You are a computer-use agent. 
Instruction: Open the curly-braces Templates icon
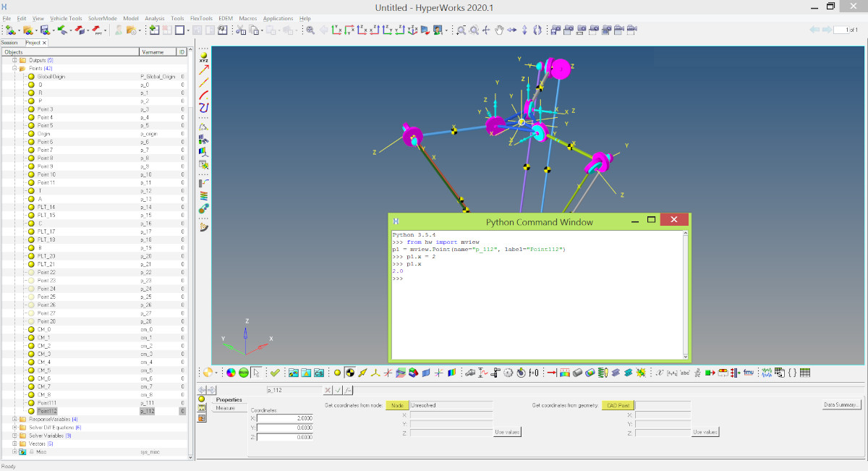pyautogui.click(x=793, y=373)
